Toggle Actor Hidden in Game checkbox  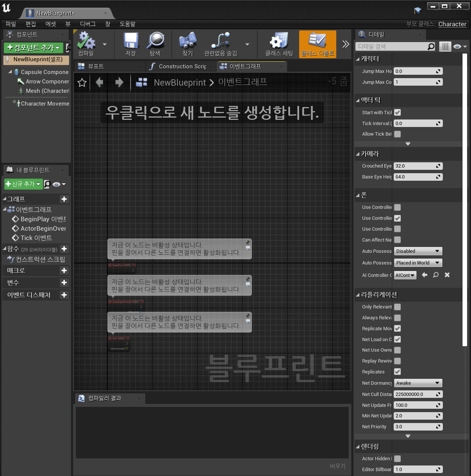pos(397,458)
